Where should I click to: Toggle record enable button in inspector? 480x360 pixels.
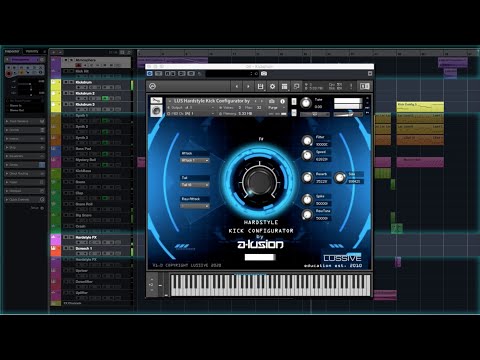(x=9, y=73)
